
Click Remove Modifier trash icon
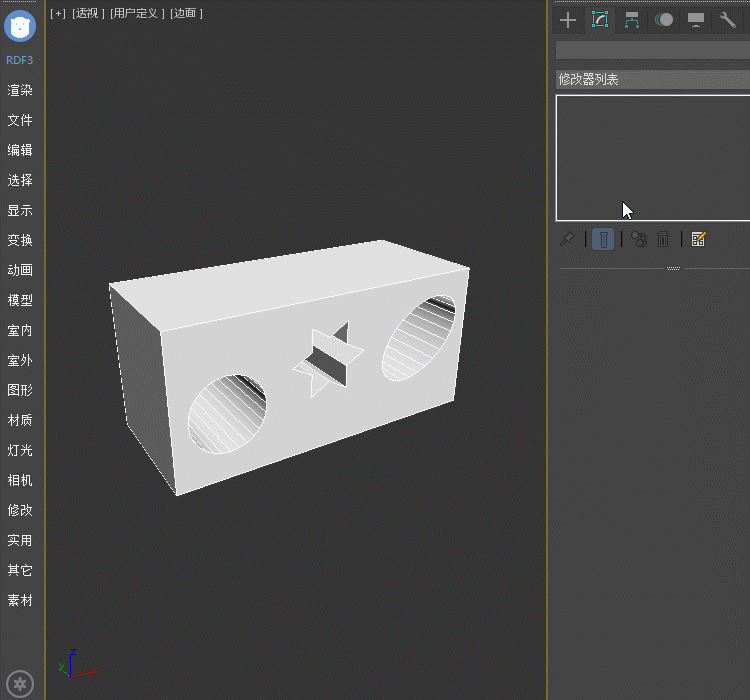tap(663, 239)
